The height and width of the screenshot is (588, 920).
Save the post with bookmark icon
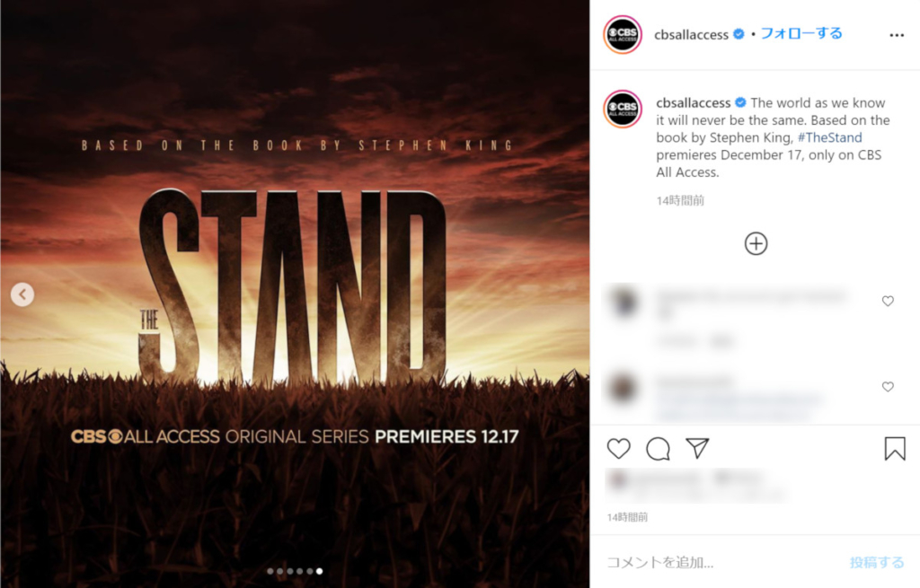coord(894,449)
